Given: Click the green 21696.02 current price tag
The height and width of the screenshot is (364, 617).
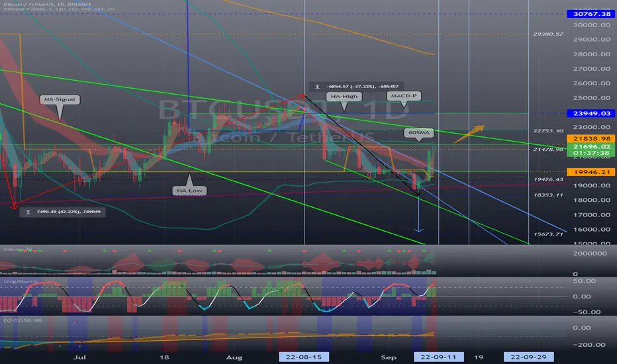Looking at the screenshot, I should coord(591,146).
